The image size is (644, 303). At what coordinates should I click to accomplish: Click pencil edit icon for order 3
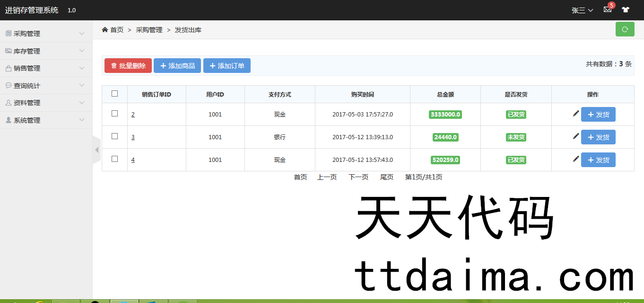click(x=575, y=136)
